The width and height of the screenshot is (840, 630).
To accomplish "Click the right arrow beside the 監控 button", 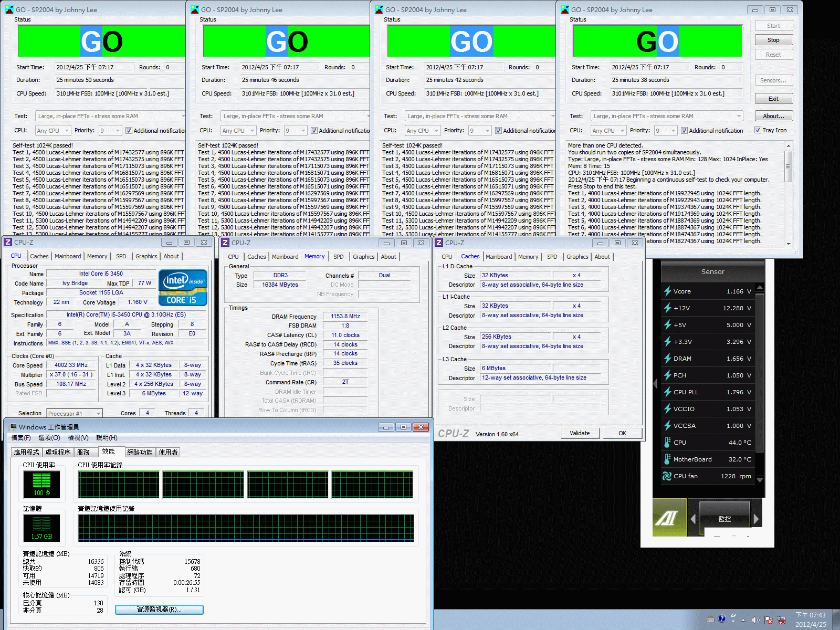I will pyautogui.click(x=756, y=519).
